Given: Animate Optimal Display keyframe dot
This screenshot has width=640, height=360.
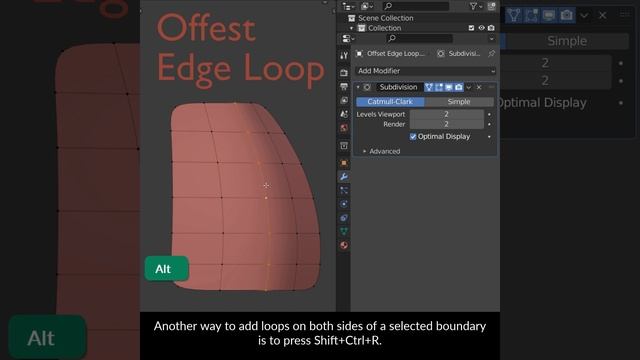Looking at the screenshot, I should pos(489,137).
